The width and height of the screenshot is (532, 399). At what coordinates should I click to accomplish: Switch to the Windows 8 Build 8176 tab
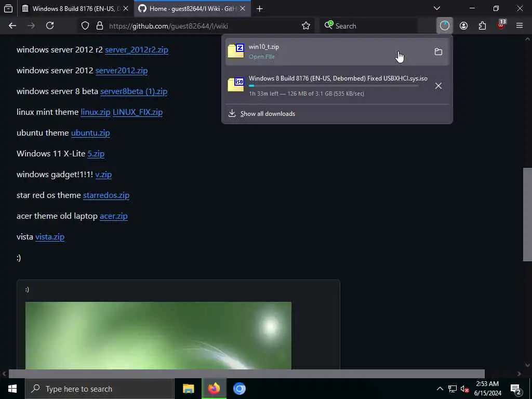tap(75, 8)
